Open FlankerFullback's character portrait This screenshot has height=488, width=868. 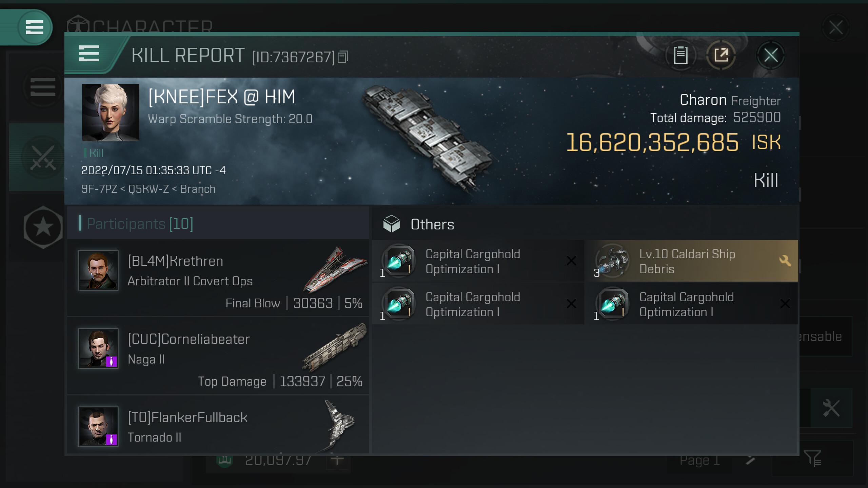98,427
